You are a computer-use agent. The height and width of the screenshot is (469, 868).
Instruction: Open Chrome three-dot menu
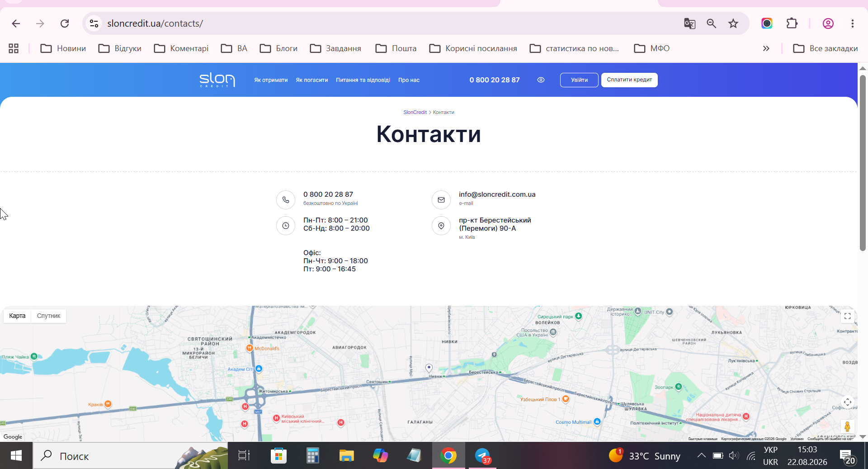point(853,24)
